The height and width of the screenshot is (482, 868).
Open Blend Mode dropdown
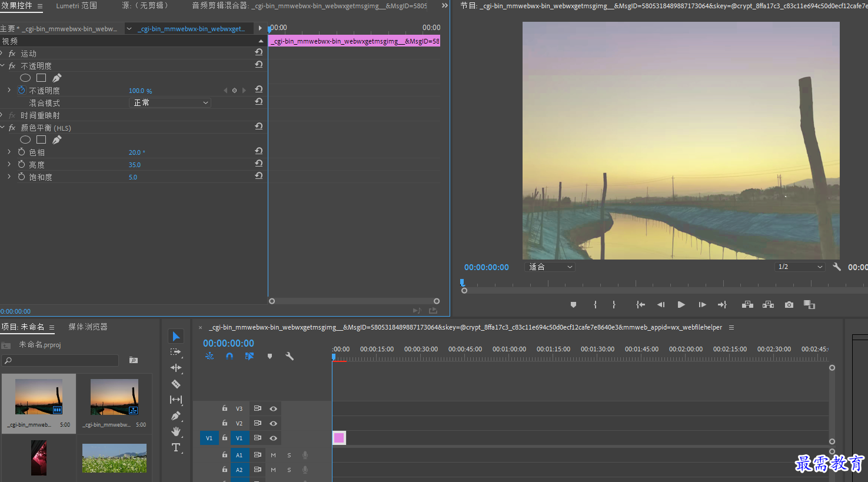169,102
